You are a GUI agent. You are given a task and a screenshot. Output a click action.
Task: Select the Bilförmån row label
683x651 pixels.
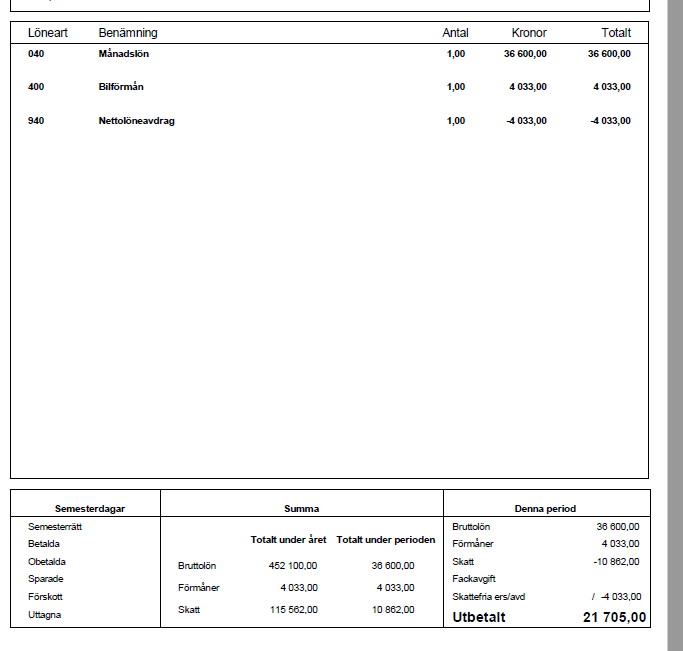[121, 87]
